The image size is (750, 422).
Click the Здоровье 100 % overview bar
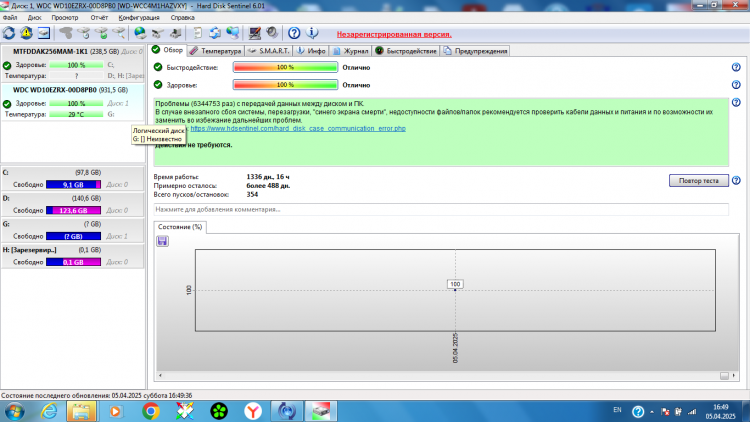pos(286,85)
